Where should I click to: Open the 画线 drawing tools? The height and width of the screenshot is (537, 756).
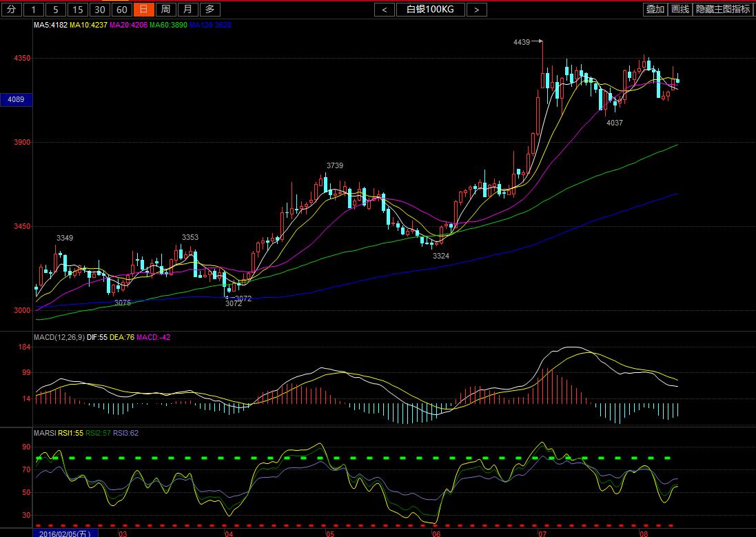click(x=680, y=9)
